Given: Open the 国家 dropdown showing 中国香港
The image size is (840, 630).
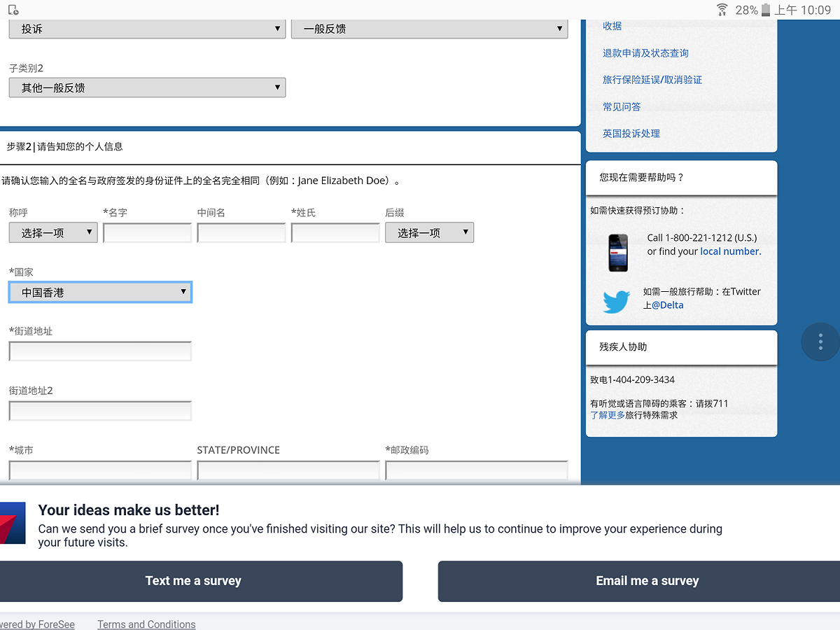Looking at the screenshot, I should point(100,293).
